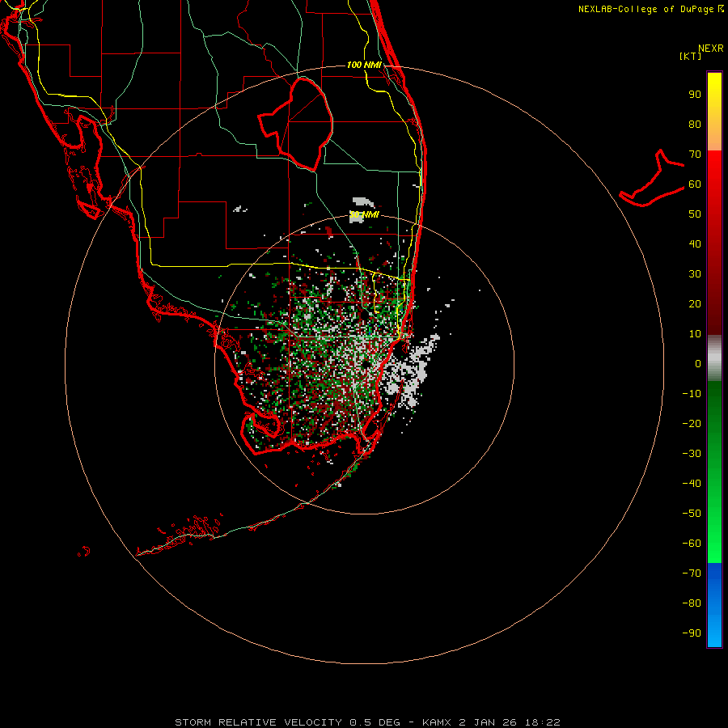
Task: Click the -10 value on the velocity scale
Action: [692, 394]
